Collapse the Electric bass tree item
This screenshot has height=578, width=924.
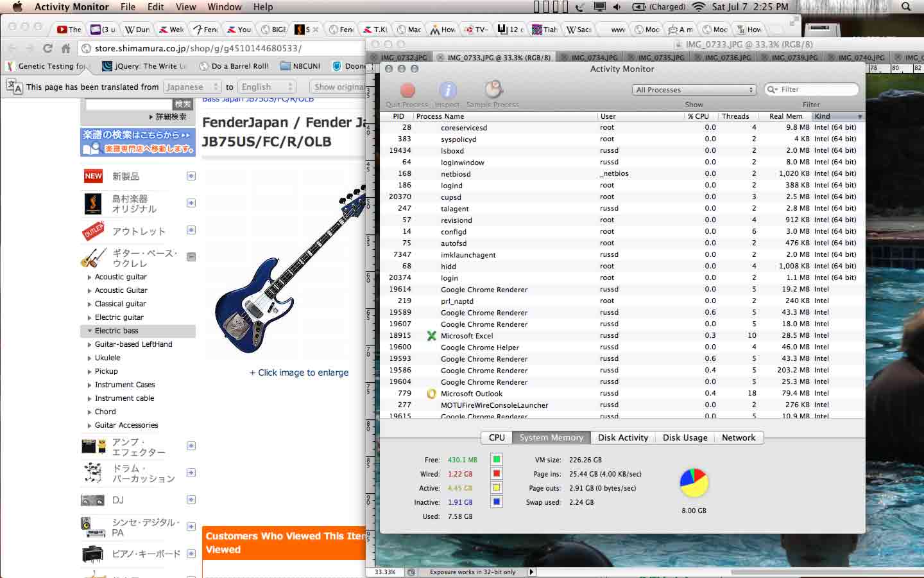[x=89, y=331]
